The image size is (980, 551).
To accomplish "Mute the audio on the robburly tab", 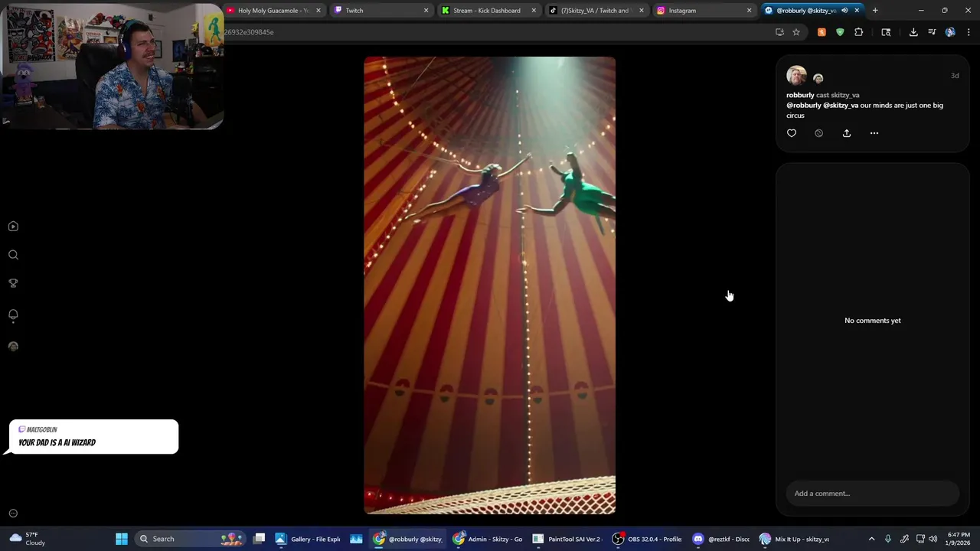I will (844, 11).
